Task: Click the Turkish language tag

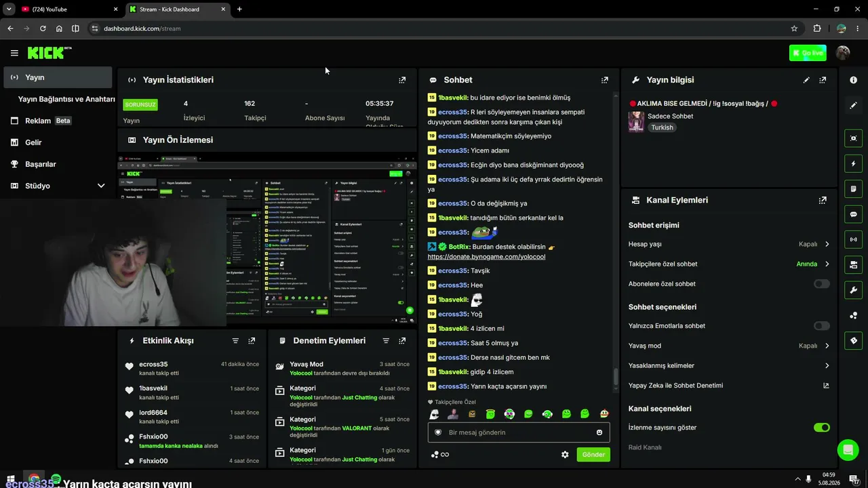Action: point(663,127)
